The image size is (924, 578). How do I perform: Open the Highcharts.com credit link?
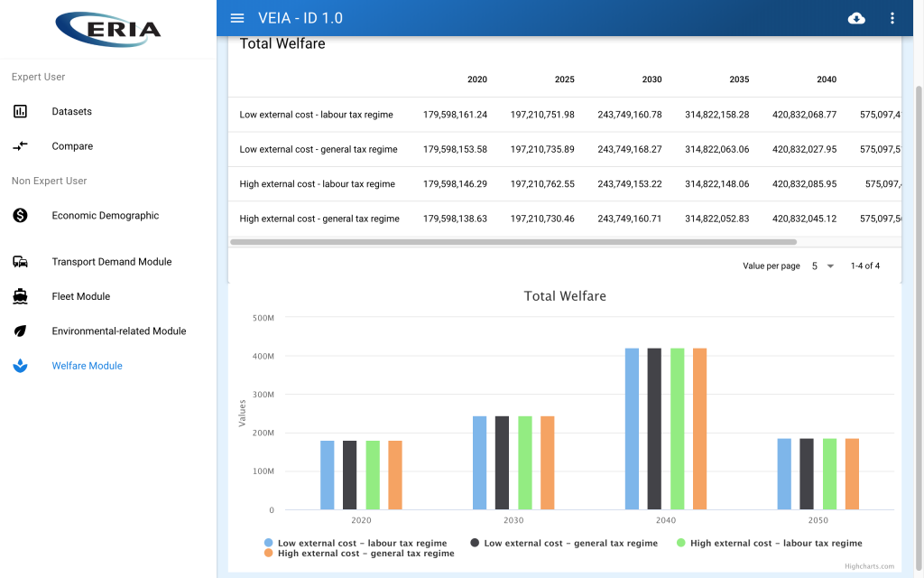click(x=869, y=566)
